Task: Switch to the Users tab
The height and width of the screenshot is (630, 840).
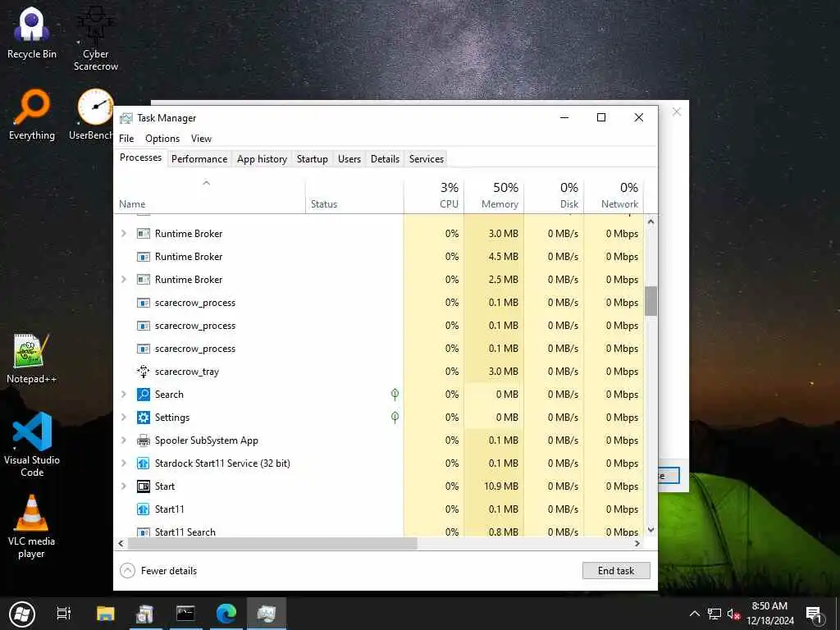Action: click(x=349, y=159)
